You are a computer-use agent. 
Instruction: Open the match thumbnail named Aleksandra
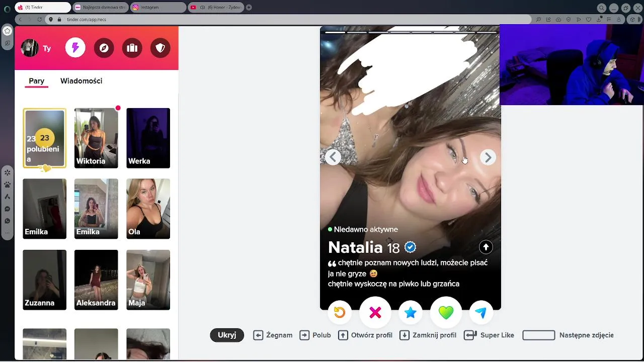(x=96, y=280)
